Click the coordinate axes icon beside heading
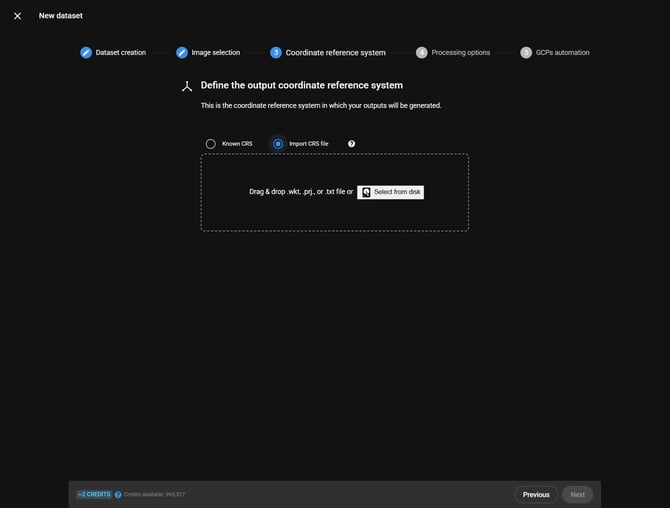670x508 pixels. point(187,86)
